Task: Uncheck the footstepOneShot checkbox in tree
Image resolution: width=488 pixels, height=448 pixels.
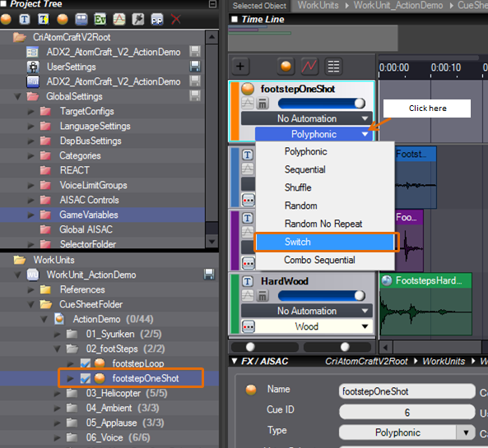Action: click(86, 378)
